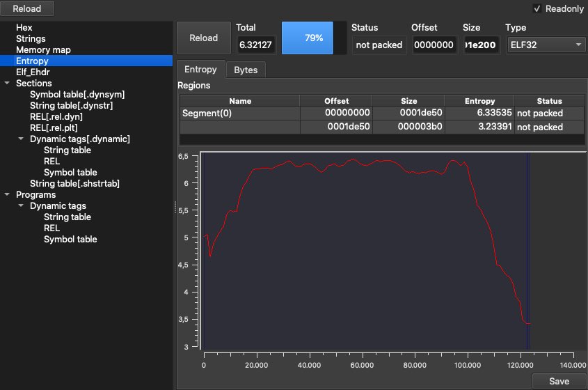Select Hex in the sidebar
Screen dimensions: 588x390
point(24,27)
